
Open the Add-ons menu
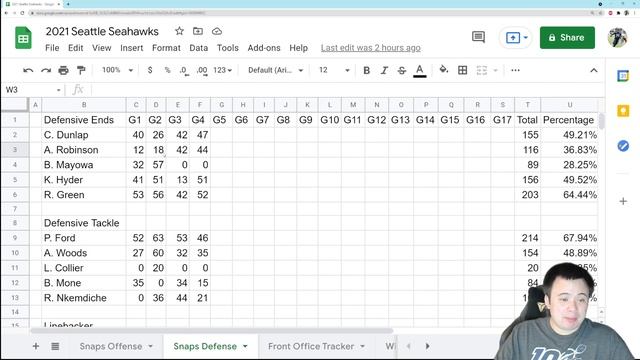(x=264, y=48)
